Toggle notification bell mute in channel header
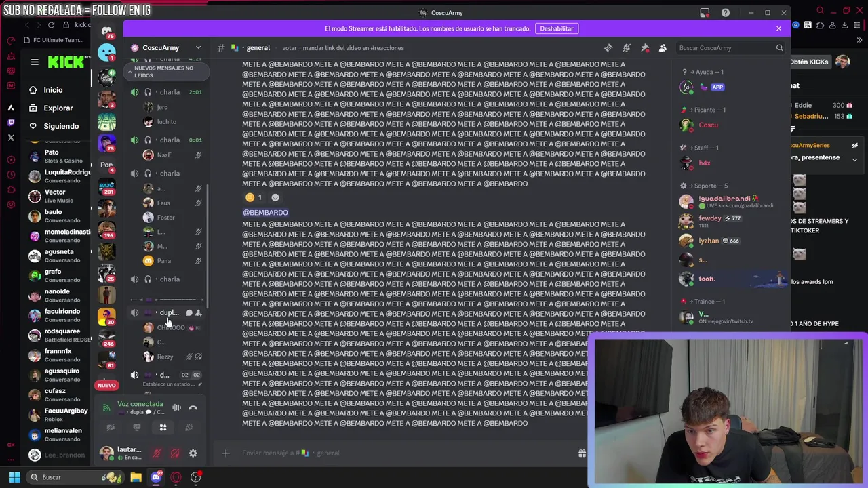 point(627,48)
